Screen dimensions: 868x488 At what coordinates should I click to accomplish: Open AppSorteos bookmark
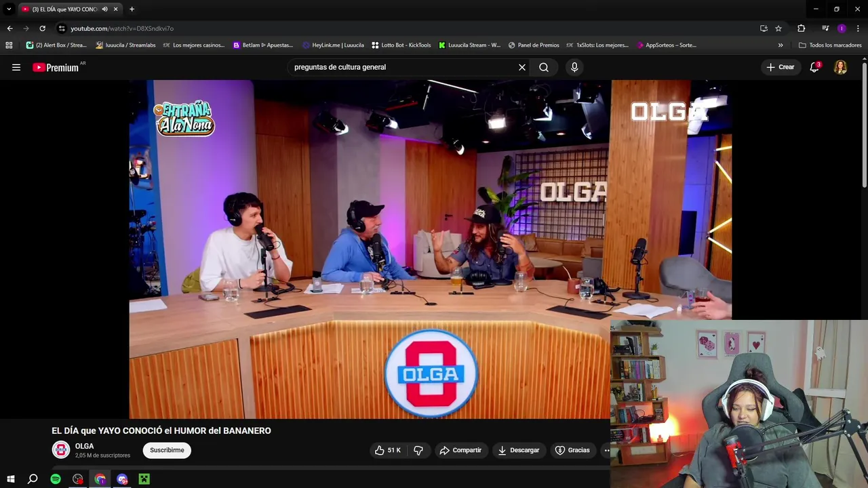(667, 45)
